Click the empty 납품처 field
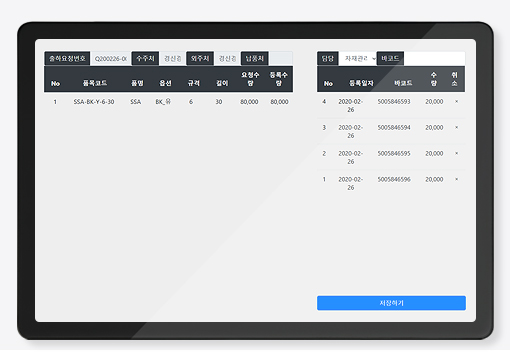 coord(281,59)
